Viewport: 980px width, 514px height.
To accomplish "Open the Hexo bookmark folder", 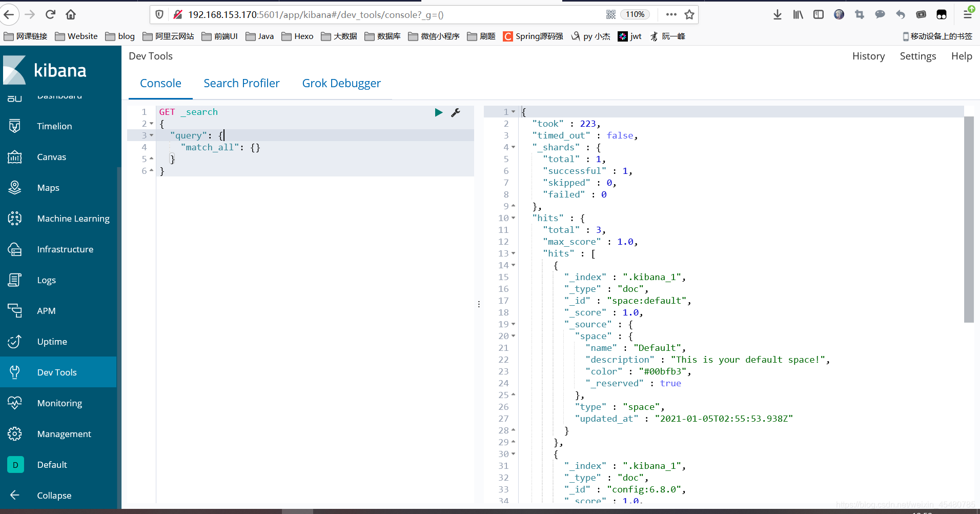I will 297,36.
